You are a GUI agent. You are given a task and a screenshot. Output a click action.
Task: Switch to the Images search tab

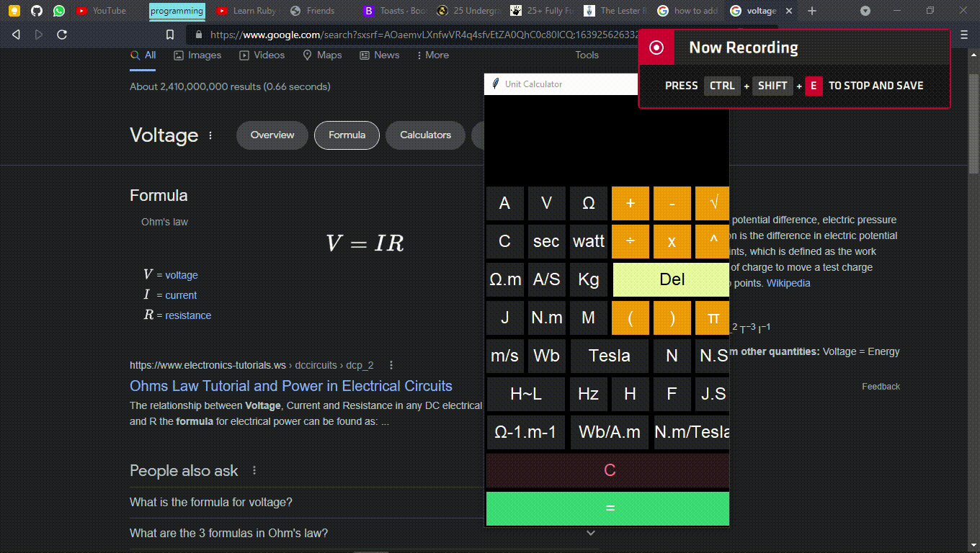pyautogui.click(x=197, y=55)
